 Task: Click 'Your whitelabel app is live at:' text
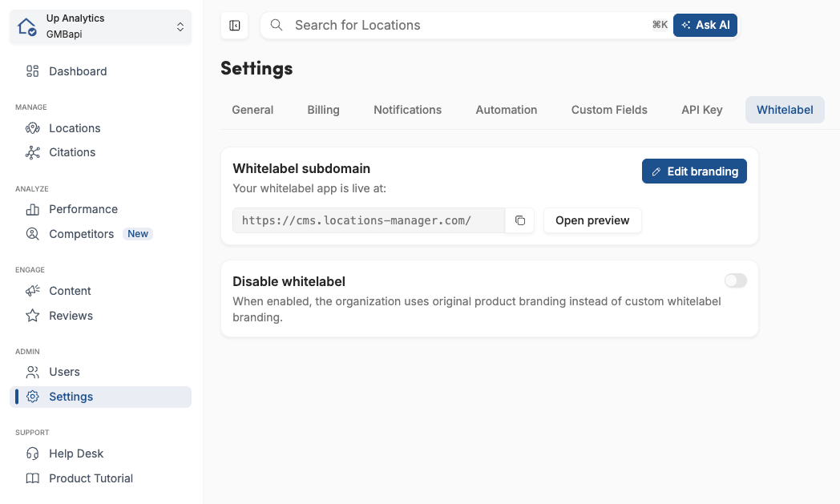pyautogui.click(x=309, y=188)
